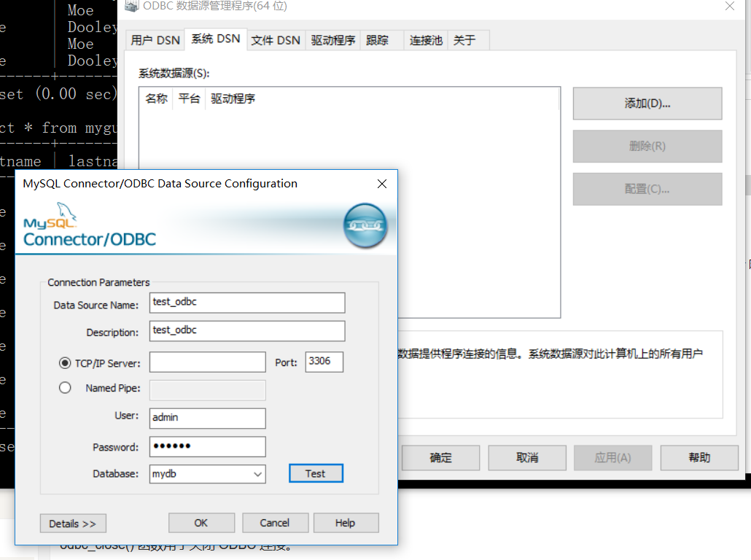Switch to the 用户 DSN tab
Viewport: 751px width, 560px height.
[x=155, y=40]
